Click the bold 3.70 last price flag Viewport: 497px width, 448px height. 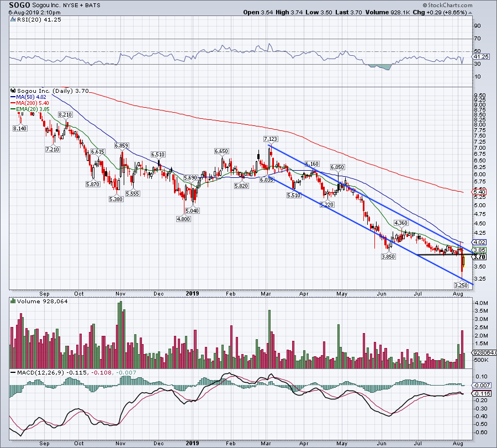(x=479, y=257)
